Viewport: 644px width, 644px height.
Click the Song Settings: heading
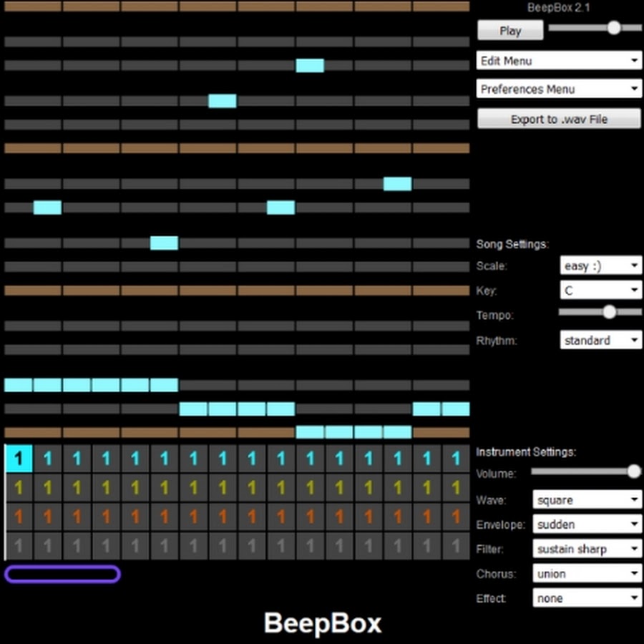coord(512,245)
